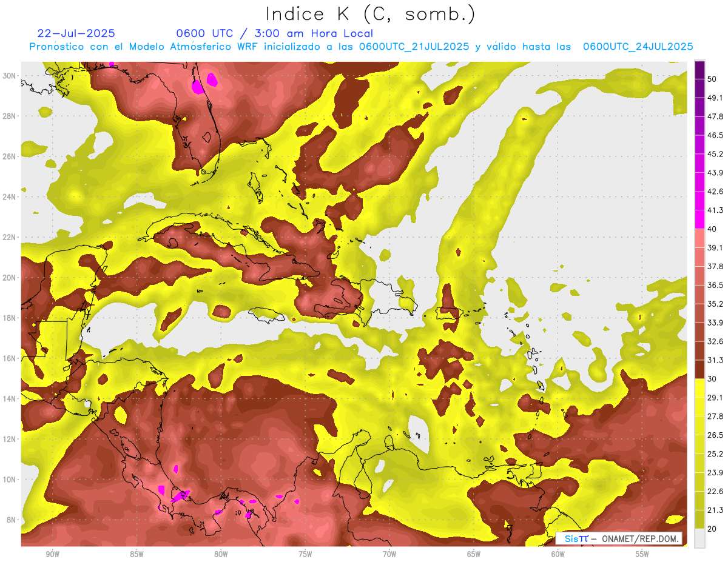Click the 24N latitude label
The image size is (728, 562).
pos(10,197)
